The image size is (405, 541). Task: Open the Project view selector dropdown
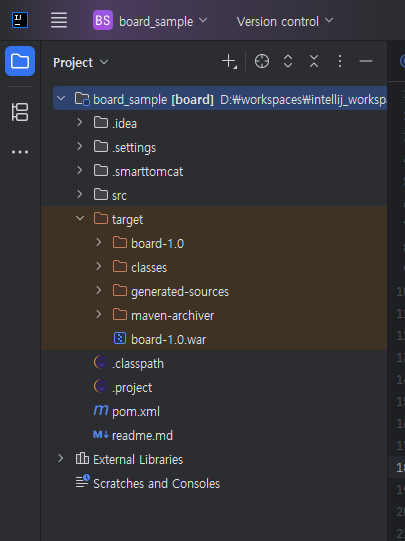click(x=81, y=62)
